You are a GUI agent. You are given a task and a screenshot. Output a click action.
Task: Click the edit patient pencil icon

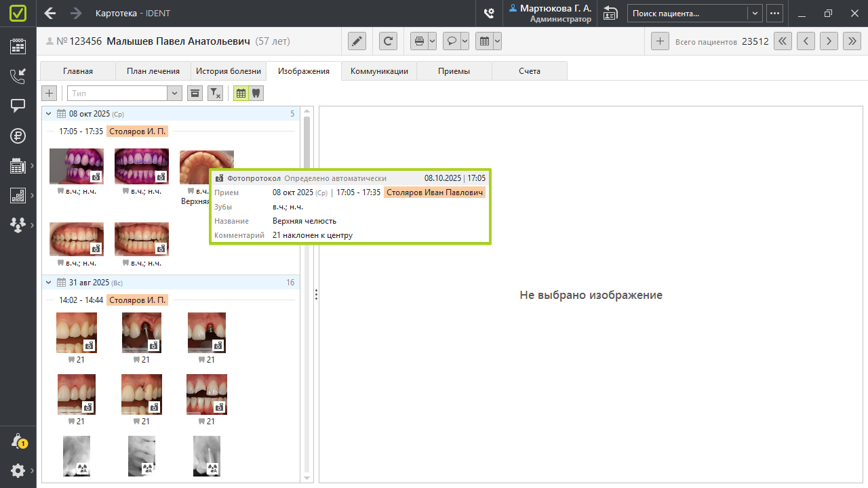tap(357, 41)
